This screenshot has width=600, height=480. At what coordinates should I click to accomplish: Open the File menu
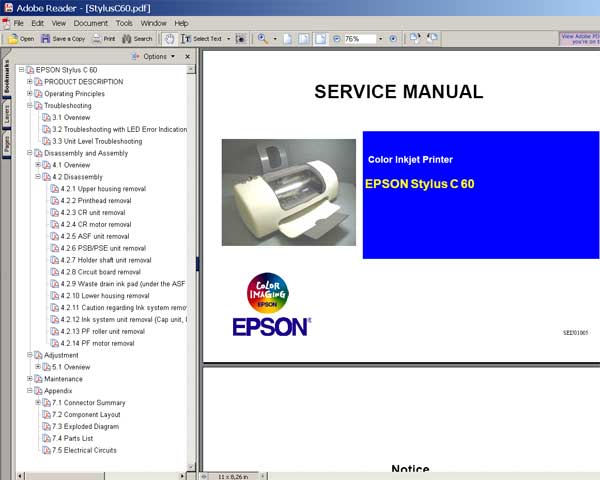(x=19, y=23)
